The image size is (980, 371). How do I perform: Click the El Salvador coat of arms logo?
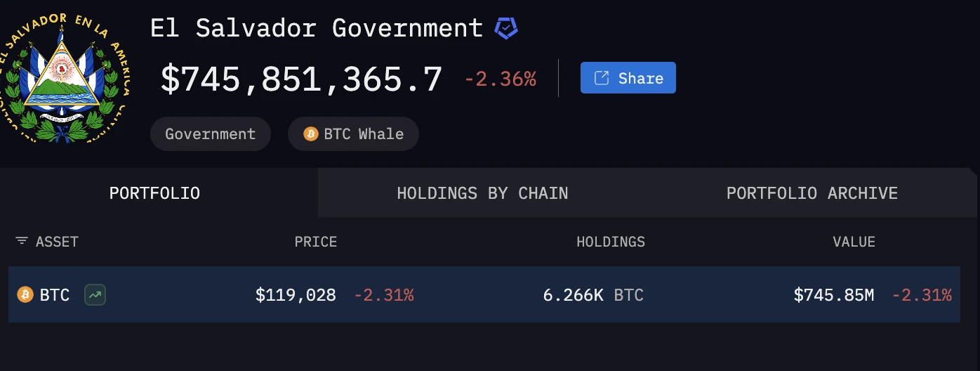(x=63, y=76)
